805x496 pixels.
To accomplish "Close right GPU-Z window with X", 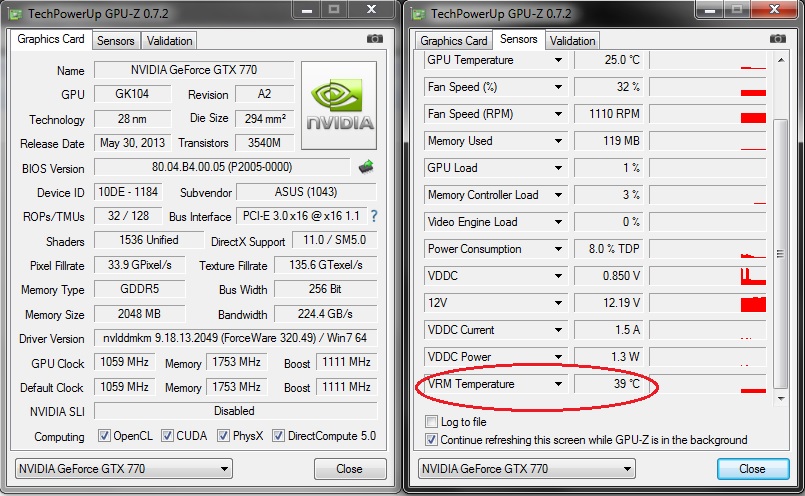I will pos(774,10).
